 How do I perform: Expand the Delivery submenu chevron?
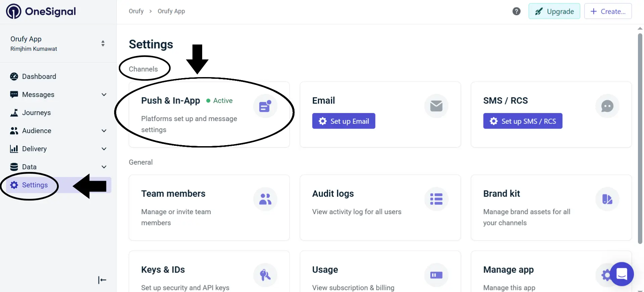point(104,149)
